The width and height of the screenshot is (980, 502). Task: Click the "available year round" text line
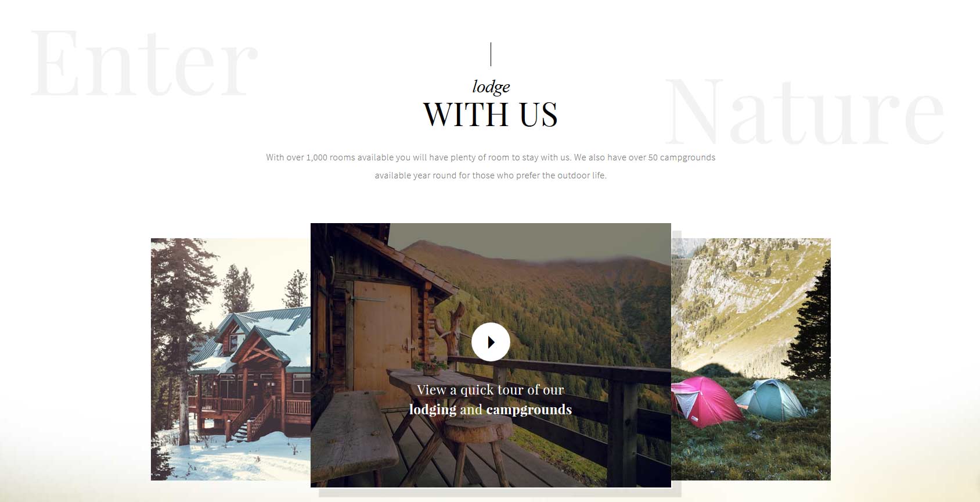point(491,175)
